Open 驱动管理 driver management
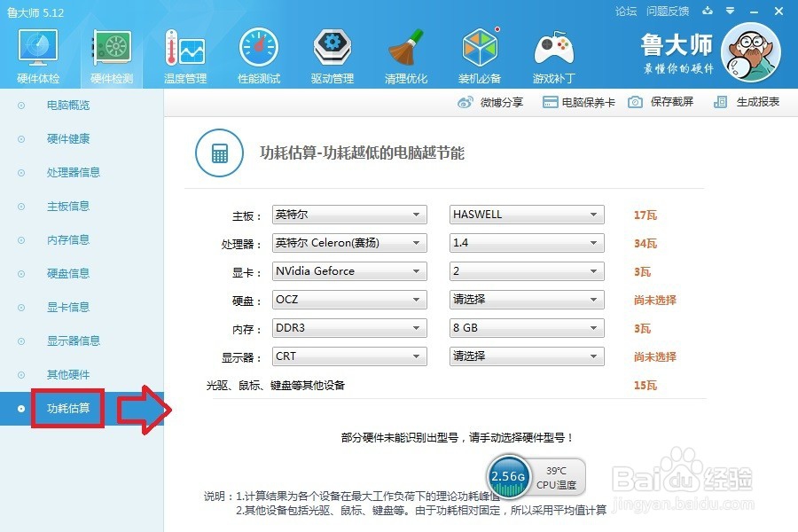Screen dimensions: 798x532 (332, 57)
